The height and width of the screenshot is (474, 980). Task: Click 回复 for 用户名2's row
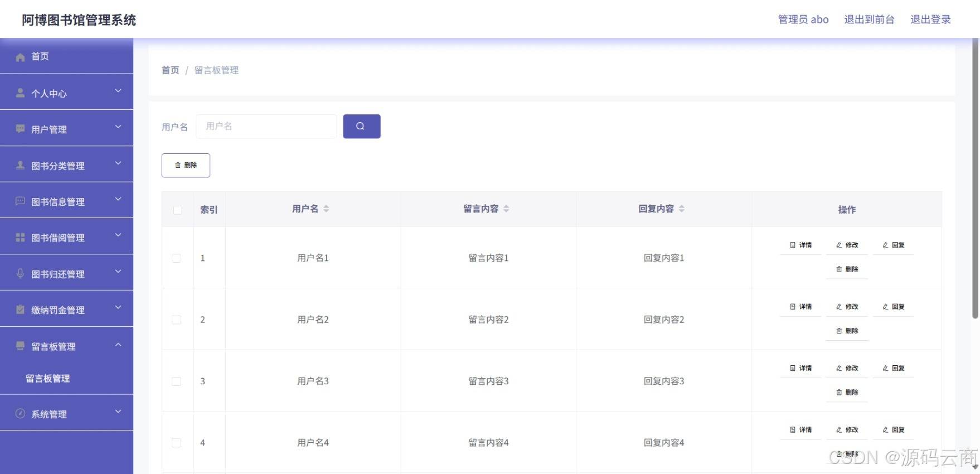coord(894,307)
